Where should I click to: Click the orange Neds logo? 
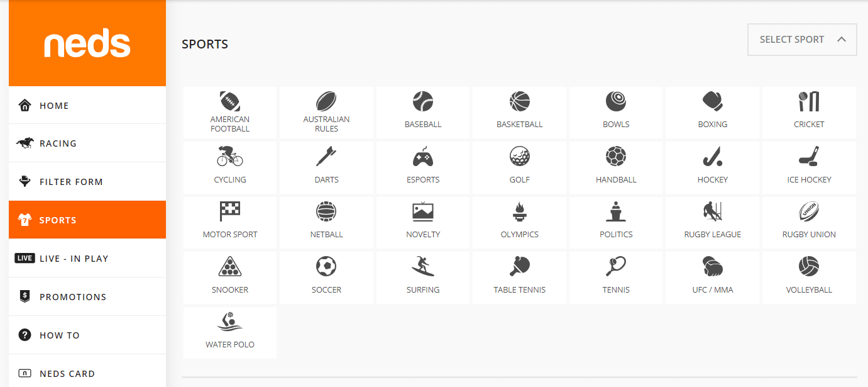coord(87,42)
